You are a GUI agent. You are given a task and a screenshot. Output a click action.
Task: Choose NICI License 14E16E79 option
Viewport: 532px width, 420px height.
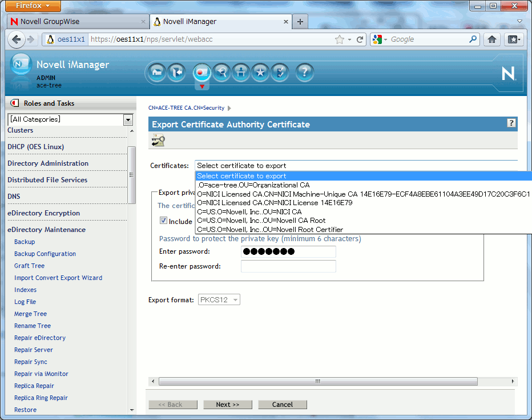coord(364,203)
